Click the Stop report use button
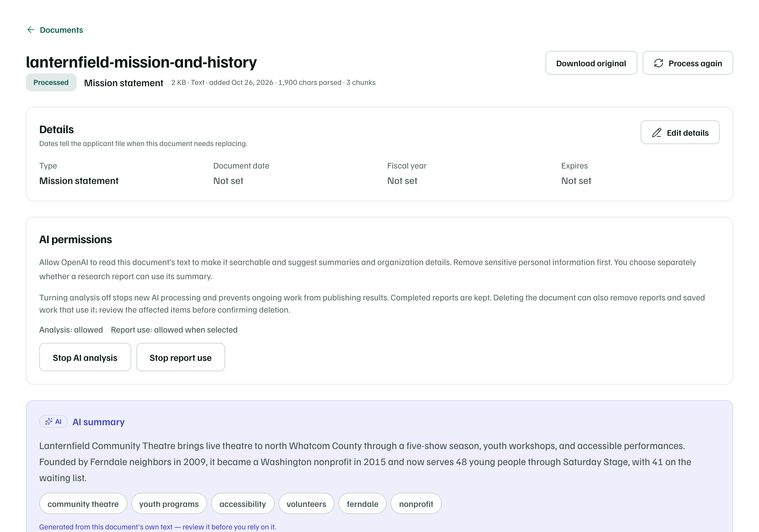The image size is (759, 532). [180, 357]
